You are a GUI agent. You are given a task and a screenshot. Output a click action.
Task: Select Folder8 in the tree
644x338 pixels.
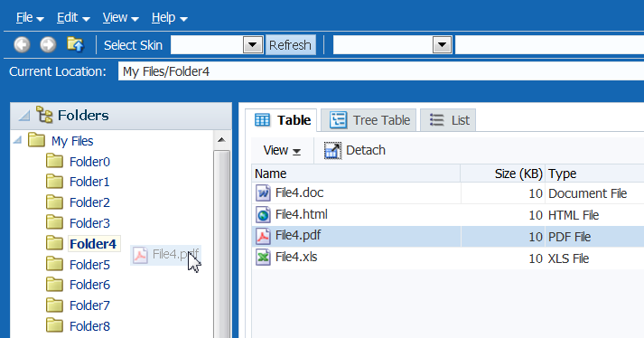point(89,326)
